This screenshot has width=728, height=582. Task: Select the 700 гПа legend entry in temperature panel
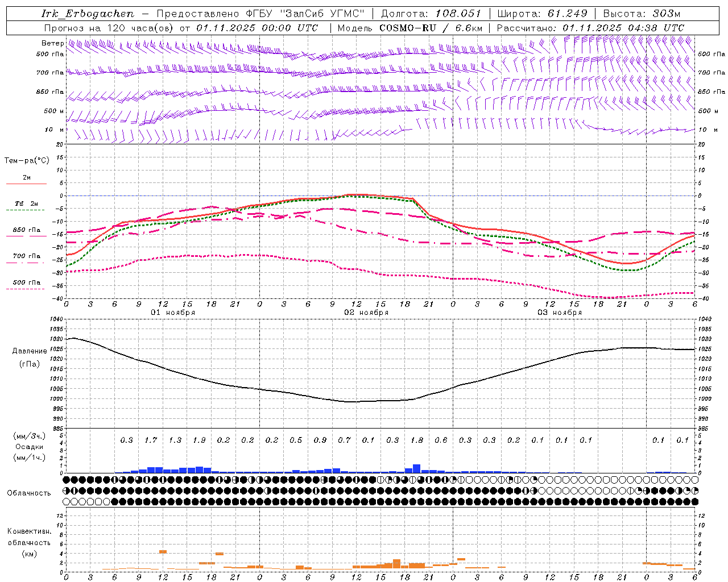tap(27, 256)
